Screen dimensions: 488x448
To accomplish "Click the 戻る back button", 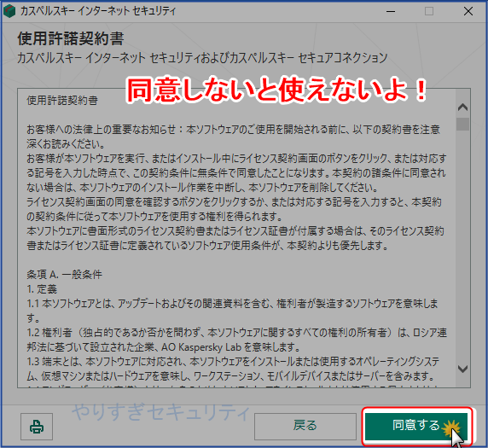I will click(x=305, y=426).
